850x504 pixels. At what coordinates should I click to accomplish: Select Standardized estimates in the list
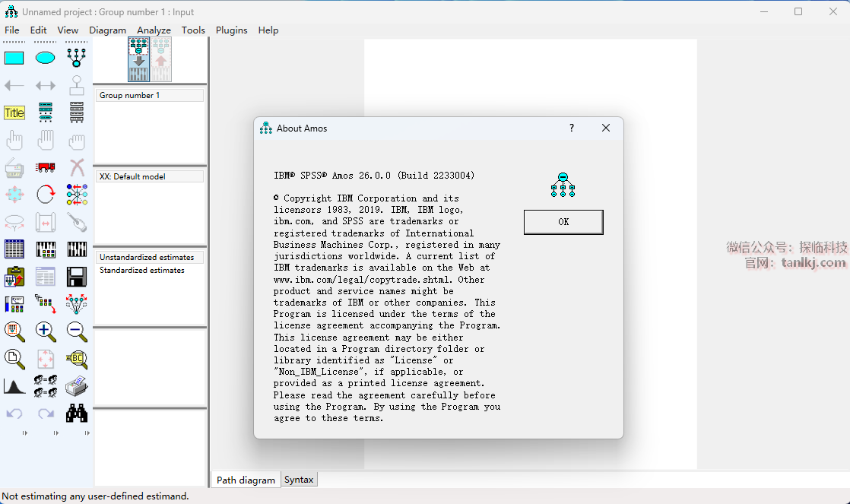point(142,270)
